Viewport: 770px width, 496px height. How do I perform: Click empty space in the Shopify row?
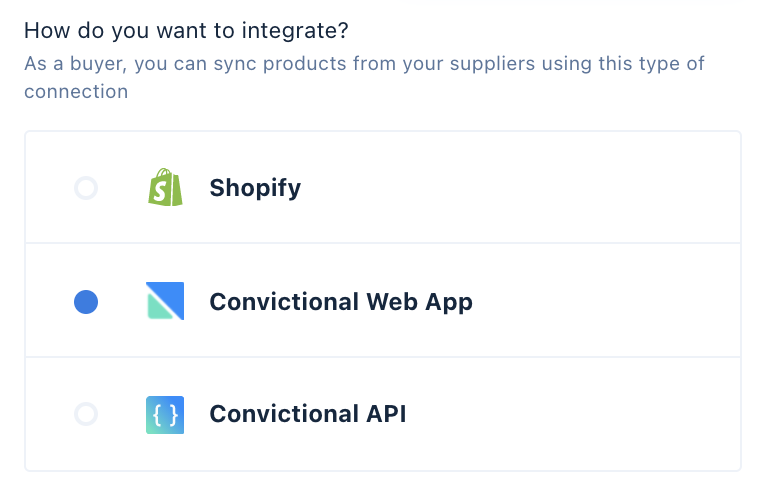coord(521,188)
